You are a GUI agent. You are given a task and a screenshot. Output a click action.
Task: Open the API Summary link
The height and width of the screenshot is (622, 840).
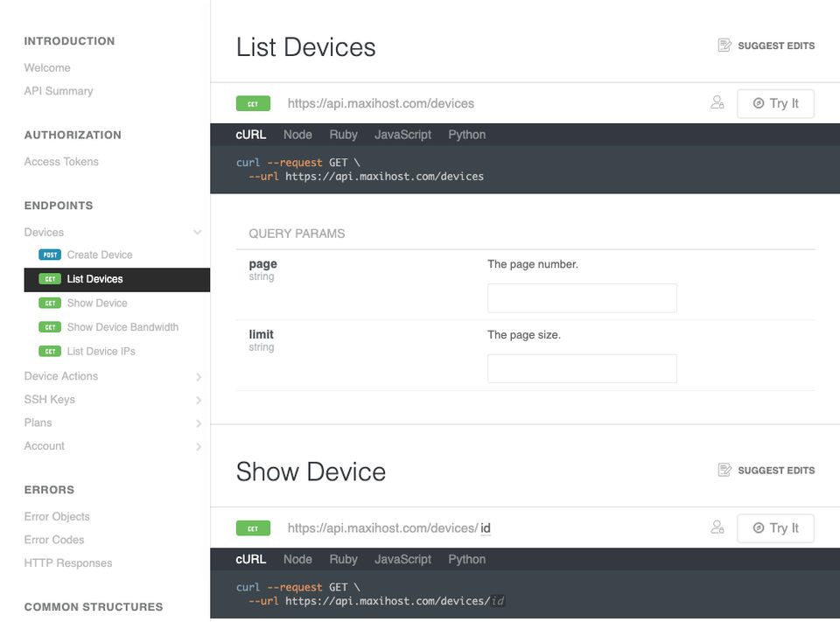click(x=59, y=91)
